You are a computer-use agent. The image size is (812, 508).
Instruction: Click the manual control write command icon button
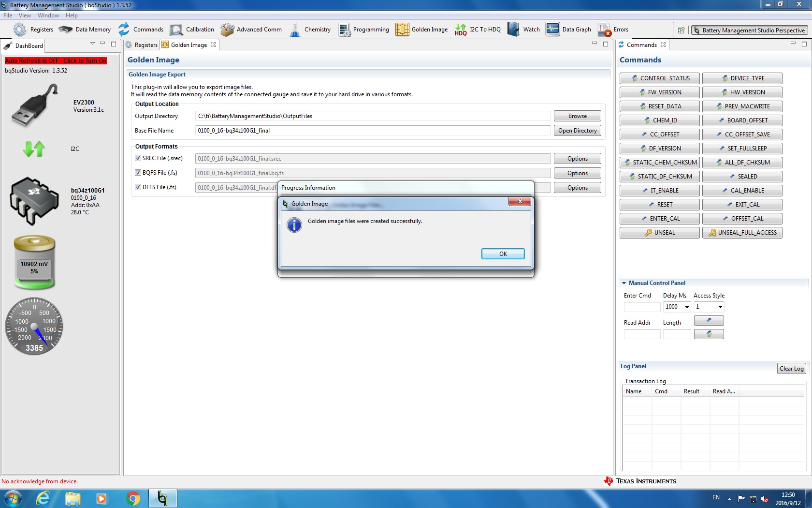(709, 320)
